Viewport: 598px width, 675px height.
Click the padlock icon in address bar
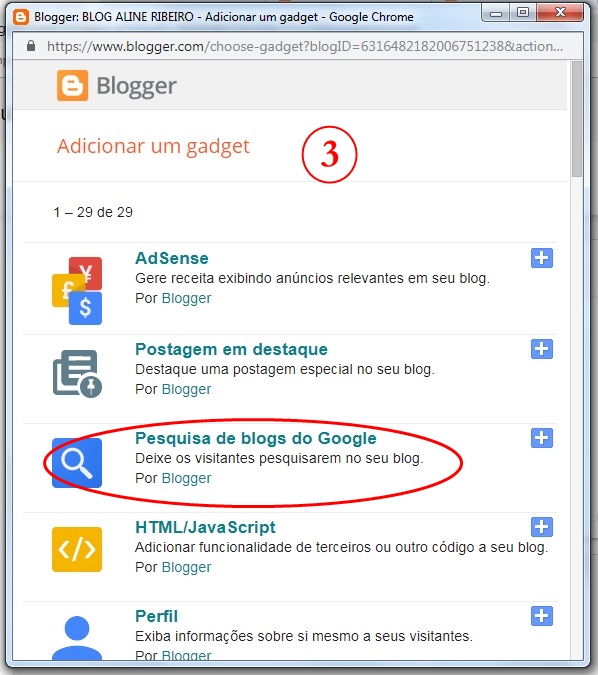click(31, 46)
